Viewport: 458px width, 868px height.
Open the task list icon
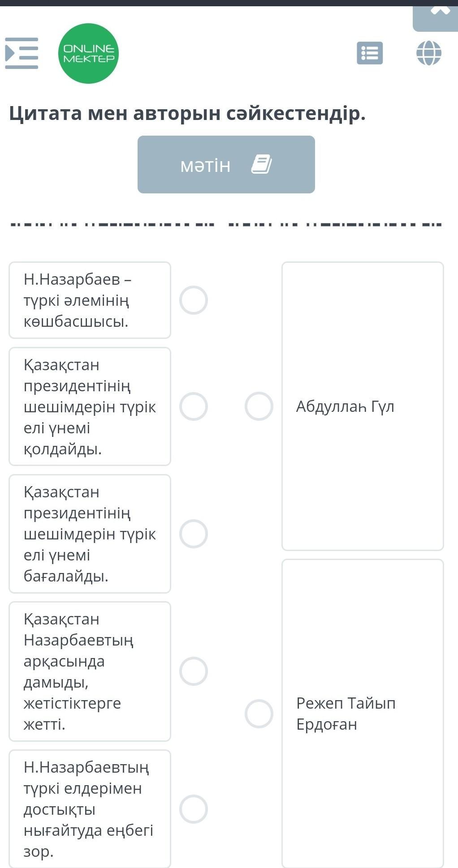(x=370, y=53)
